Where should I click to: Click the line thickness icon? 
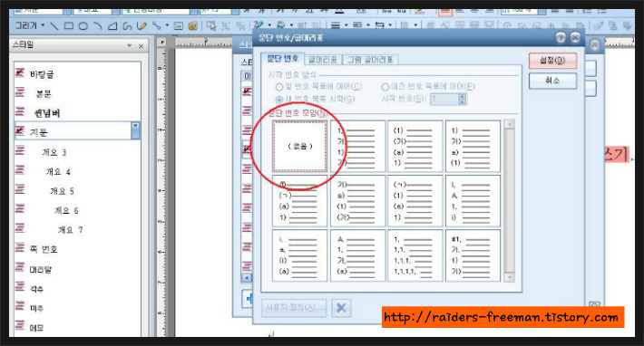click(x=336, y=25)
